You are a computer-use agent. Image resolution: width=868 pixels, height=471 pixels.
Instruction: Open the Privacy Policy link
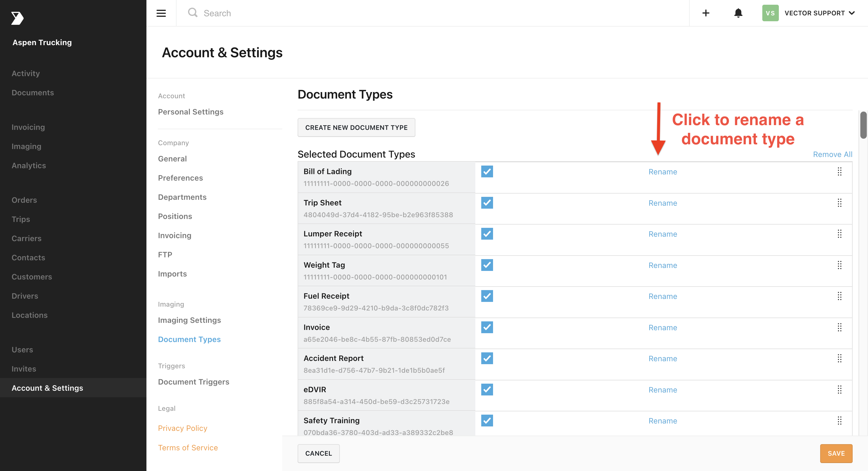[x=182, y=428]
